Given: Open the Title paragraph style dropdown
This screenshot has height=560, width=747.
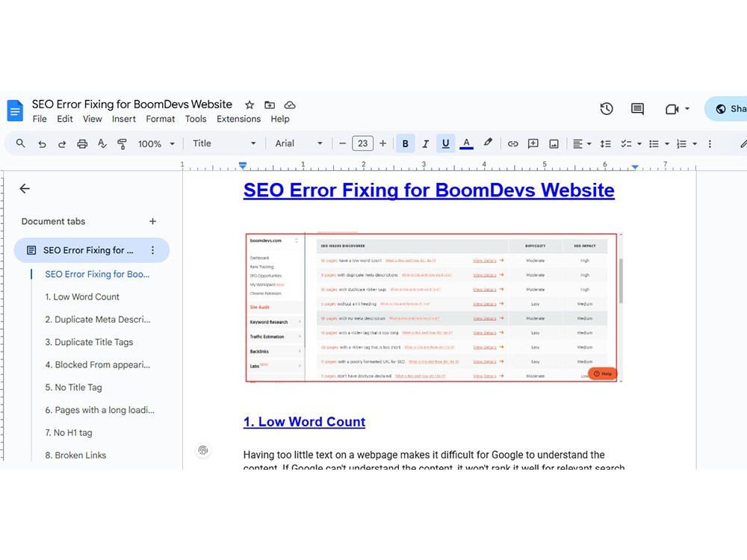Looking at the screenshot, I should click(x=224, y=143).
